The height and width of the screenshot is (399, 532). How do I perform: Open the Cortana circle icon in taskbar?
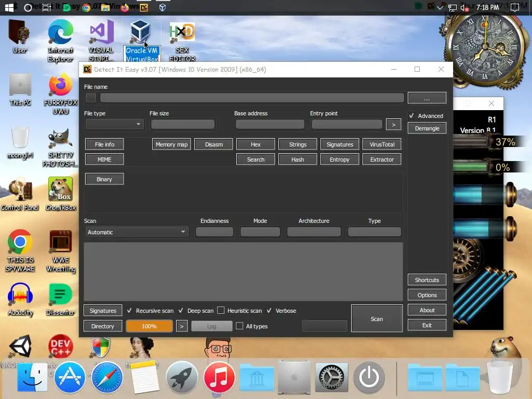(x=28, y=7)
